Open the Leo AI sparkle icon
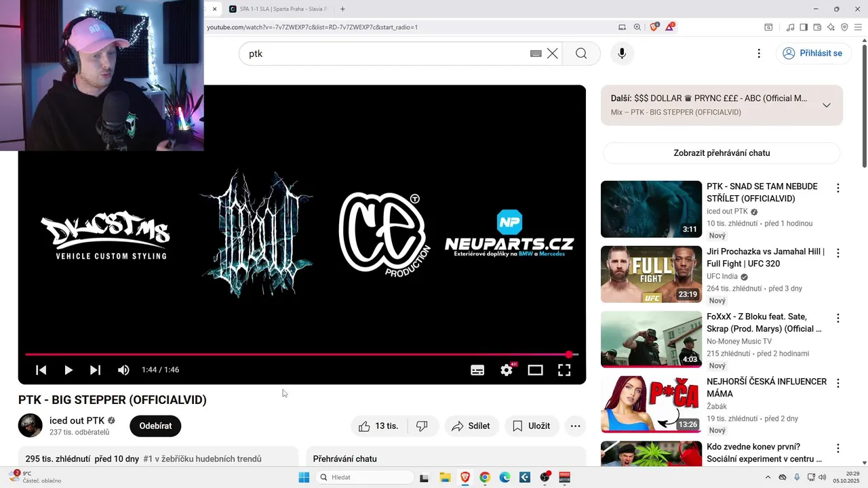The width and height of the screenshot is (868, 488). tap(831, 27)
